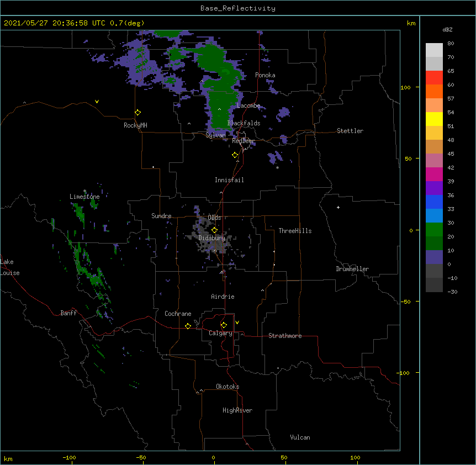The height and width of the screenshot is (465, 476).
Task: Click the dBZ legend heading
Action: [x=447, y=29]
